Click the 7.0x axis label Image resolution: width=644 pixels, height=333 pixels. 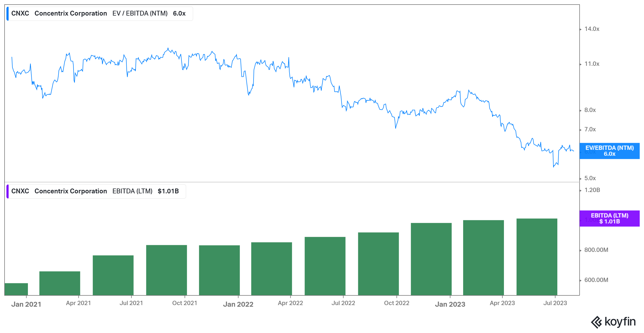tap(590, 129)
